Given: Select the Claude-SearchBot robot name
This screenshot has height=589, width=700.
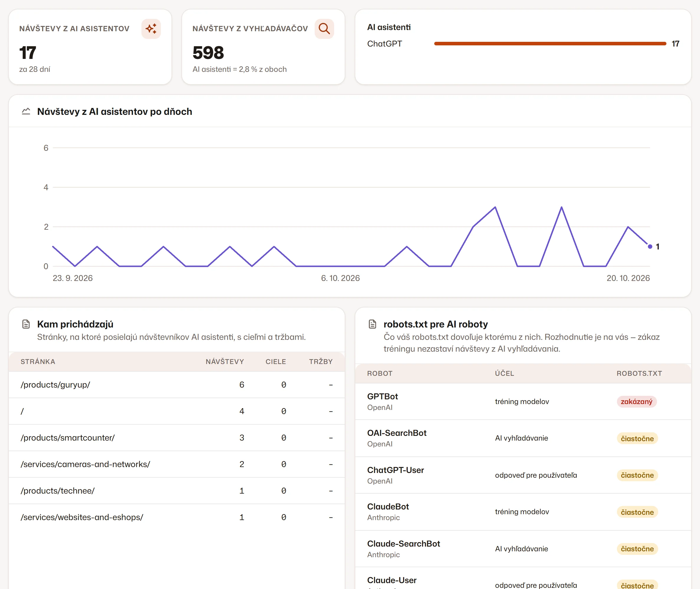Looking at the screenshot, I should click(x=403, y=544).
